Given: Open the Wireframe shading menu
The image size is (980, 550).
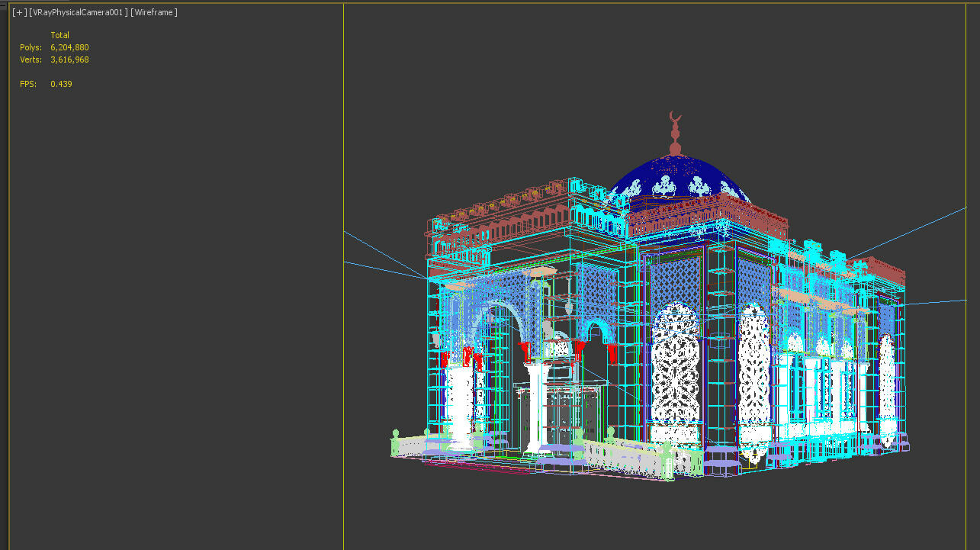Looking at the screenshot, I should [156, 11].
